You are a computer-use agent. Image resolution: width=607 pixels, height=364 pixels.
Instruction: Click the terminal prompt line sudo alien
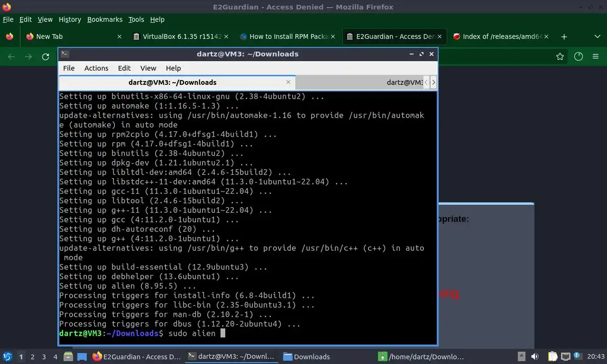[142, 334]
